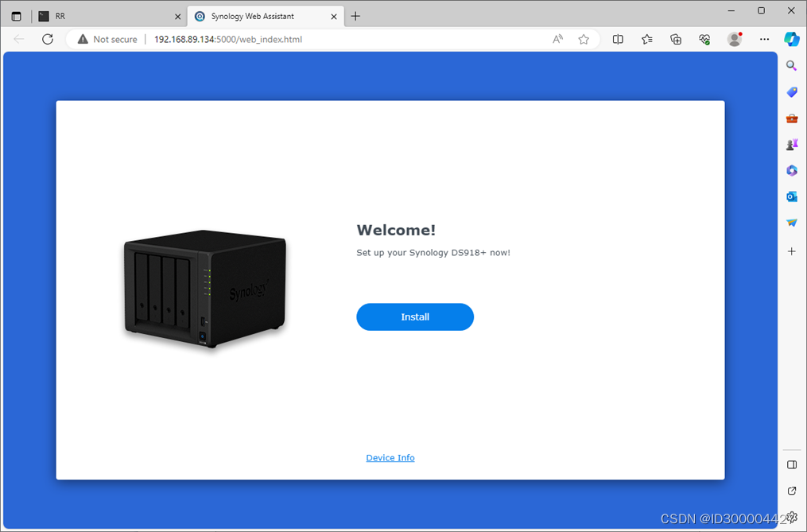Open the link in external window icon

click(792, 491)
